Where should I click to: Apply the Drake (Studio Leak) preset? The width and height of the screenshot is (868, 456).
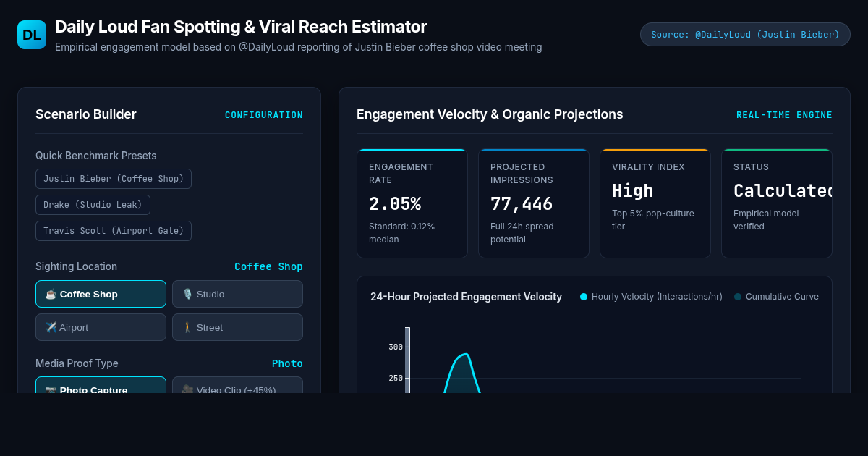point(93,205)
